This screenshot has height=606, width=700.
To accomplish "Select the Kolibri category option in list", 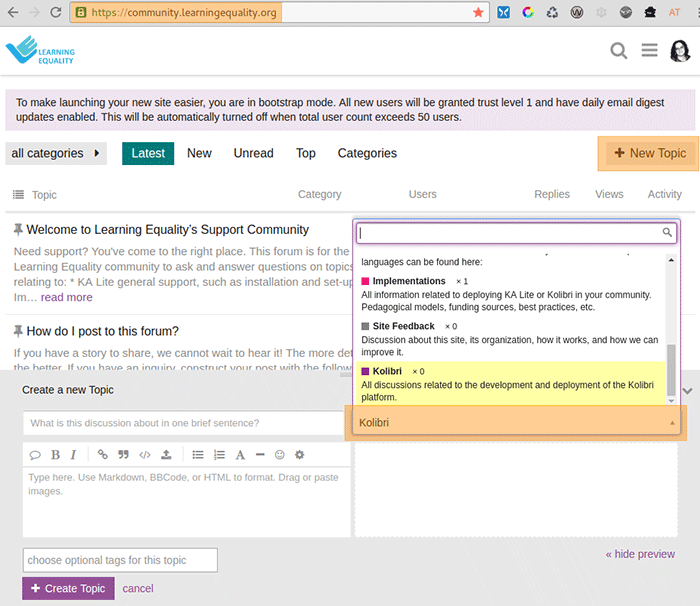I will tap(511, 384).
